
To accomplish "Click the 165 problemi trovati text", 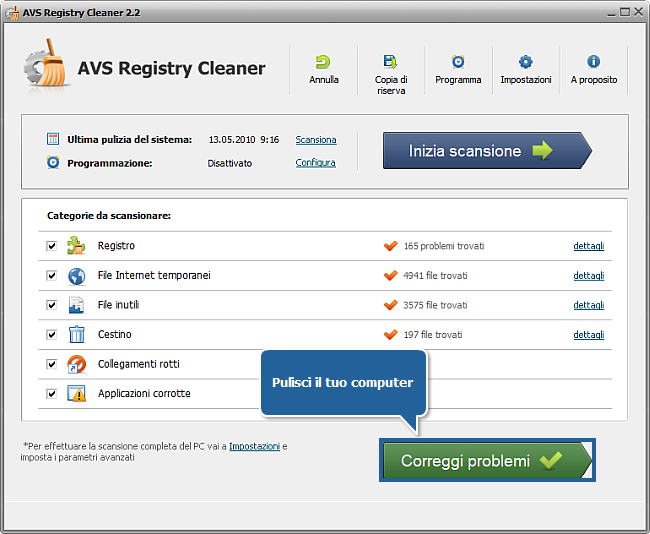I will (444, 246).
